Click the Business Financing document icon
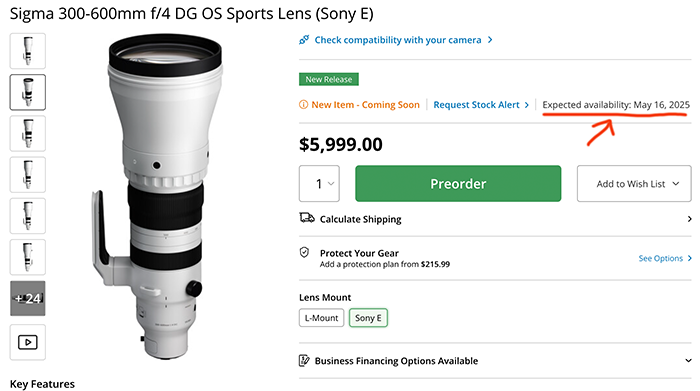 pos(304,360)
